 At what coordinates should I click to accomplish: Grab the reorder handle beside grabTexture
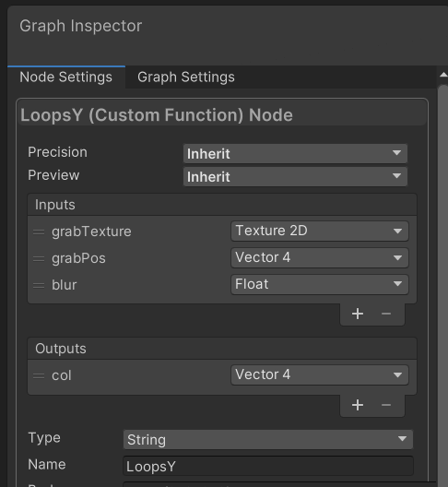[39, 232]
